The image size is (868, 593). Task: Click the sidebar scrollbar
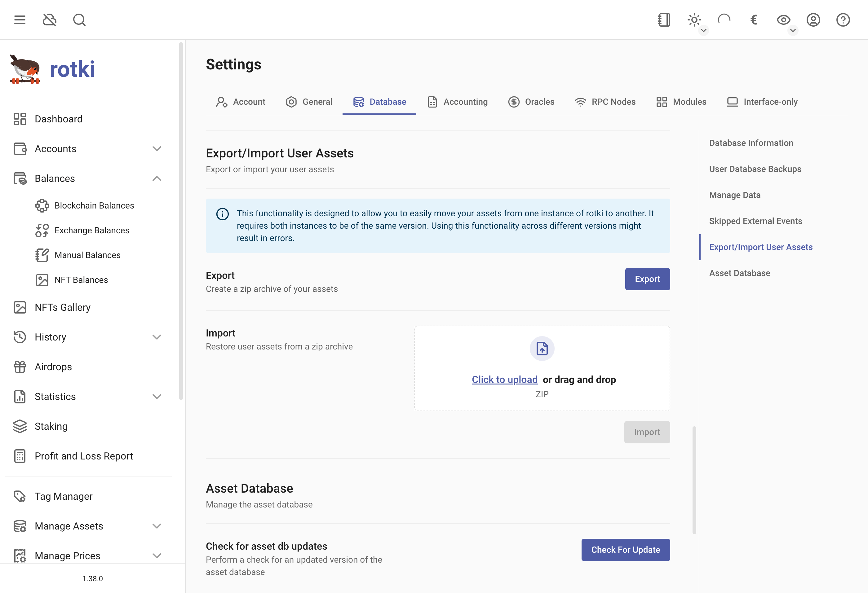181,221
